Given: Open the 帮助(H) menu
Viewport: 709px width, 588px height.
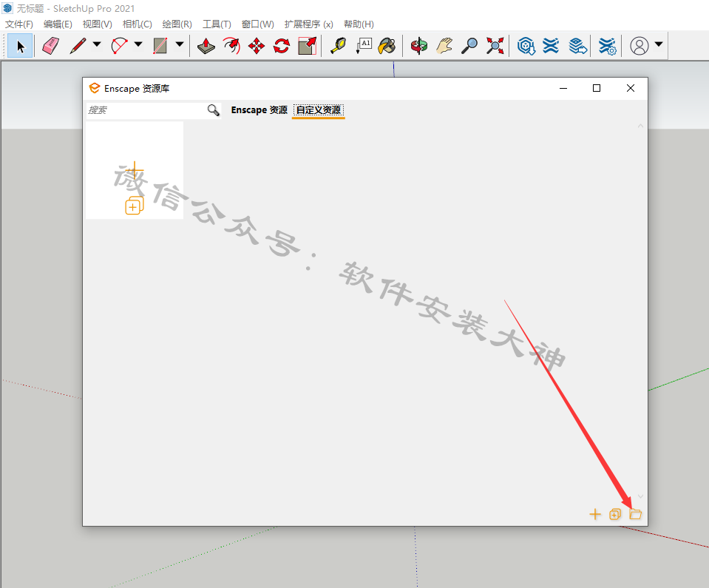Looking at the screenshot, I should pyautogui.click(x=359, y=24).
